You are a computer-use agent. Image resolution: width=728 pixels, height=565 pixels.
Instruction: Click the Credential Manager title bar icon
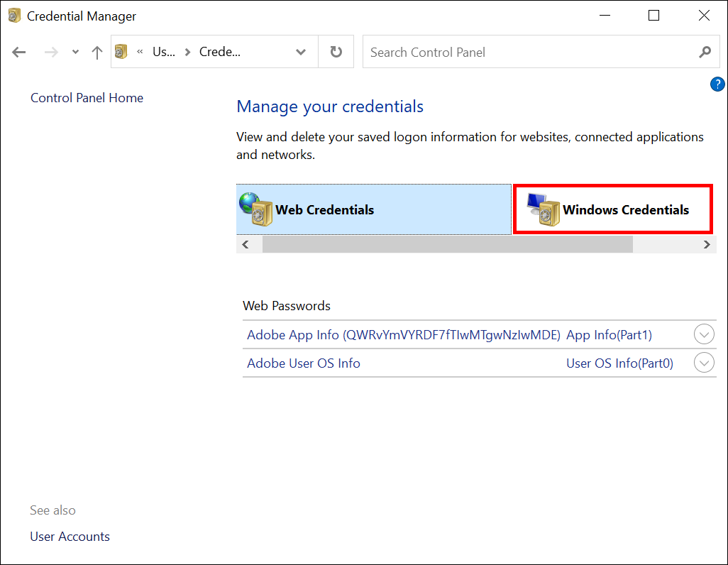14,16
